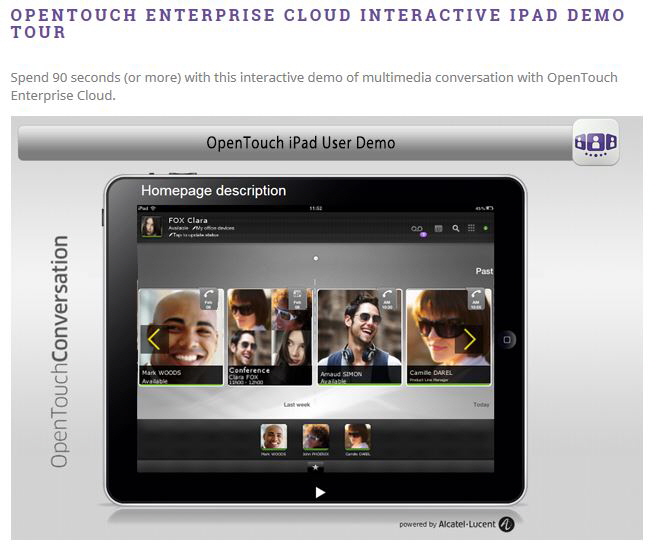The width and height of the screenshot is (656, 549).
Task: Click the green presence status dot
Action: 486,228
